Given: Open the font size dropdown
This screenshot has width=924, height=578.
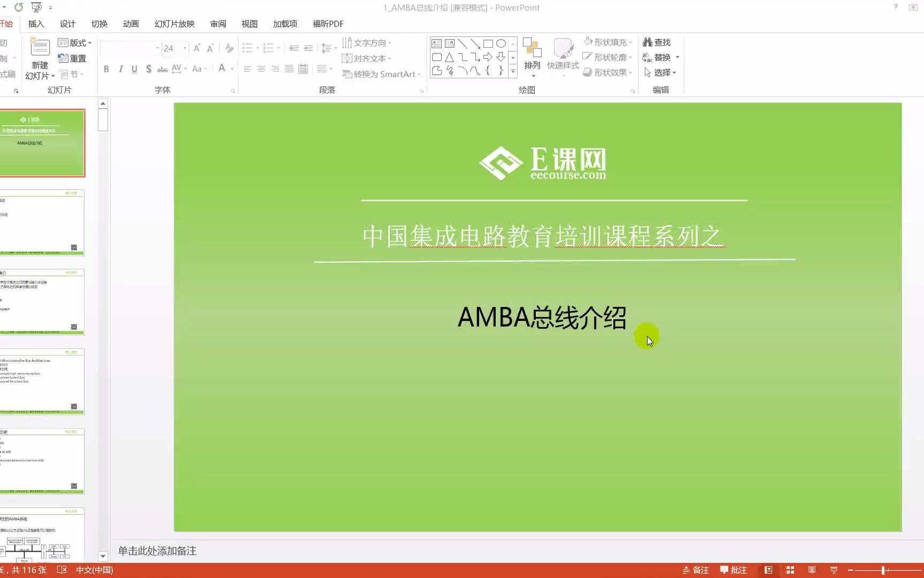Looking at the screenshot, I should coord(185,48).
